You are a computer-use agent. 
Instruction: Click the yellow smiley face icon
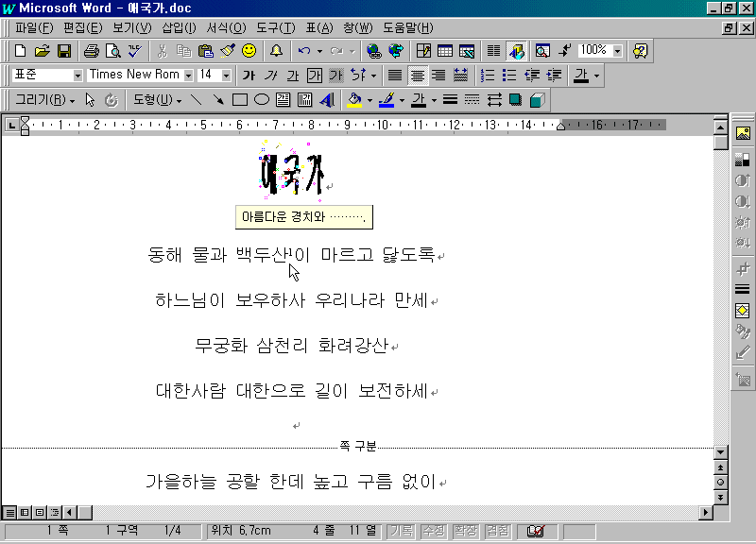click(x=249, y=51)
